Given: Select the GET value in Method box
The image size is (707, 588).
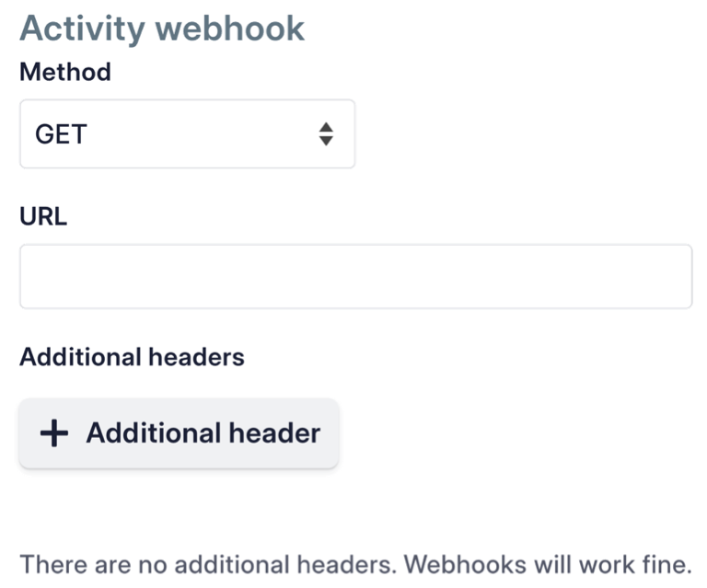Looking at the screenshot, I should tap(61, 134).
